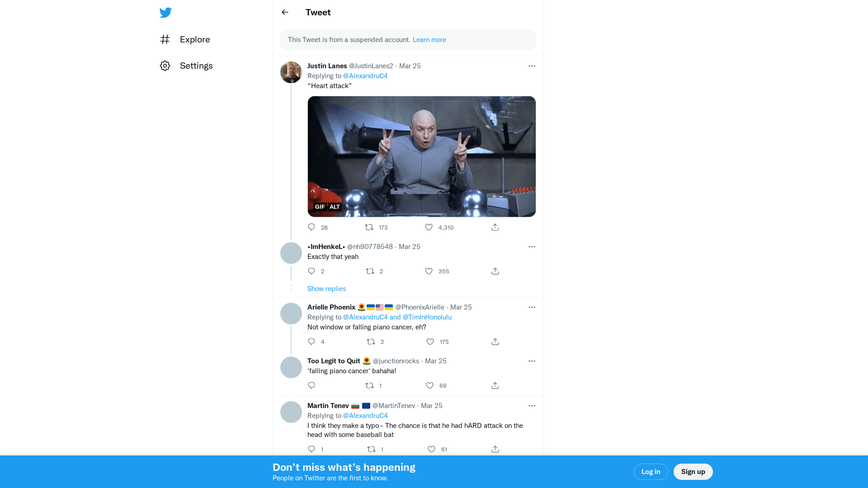
Task: Share the 'Exactly that yeah' tweet
Action: [495, 271]
